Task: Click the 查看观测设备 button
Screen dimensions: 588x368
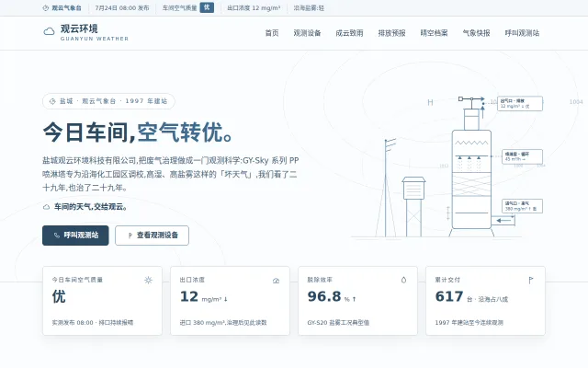Action: tap(152, 236)
